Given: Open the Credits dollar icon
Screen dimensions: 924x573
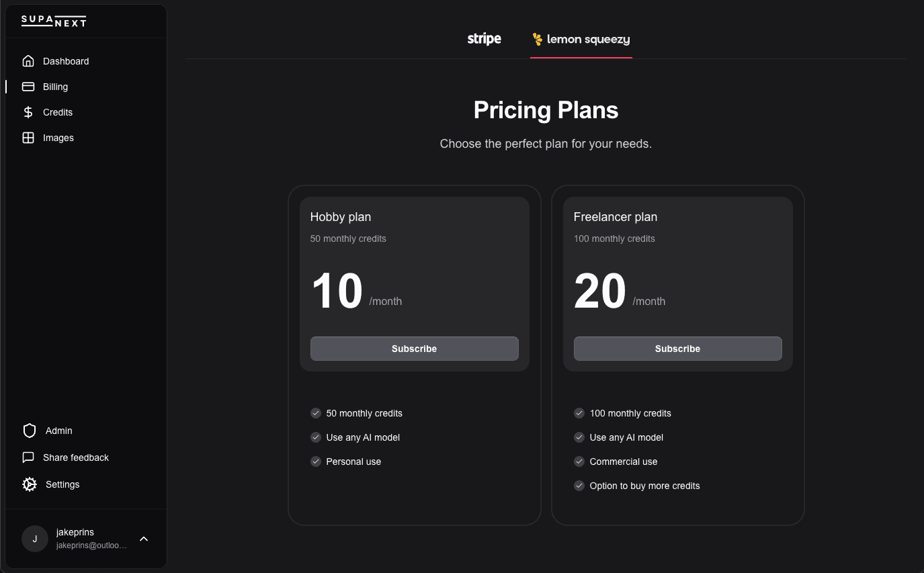Looking at the screenshot, I should (28, 112).
